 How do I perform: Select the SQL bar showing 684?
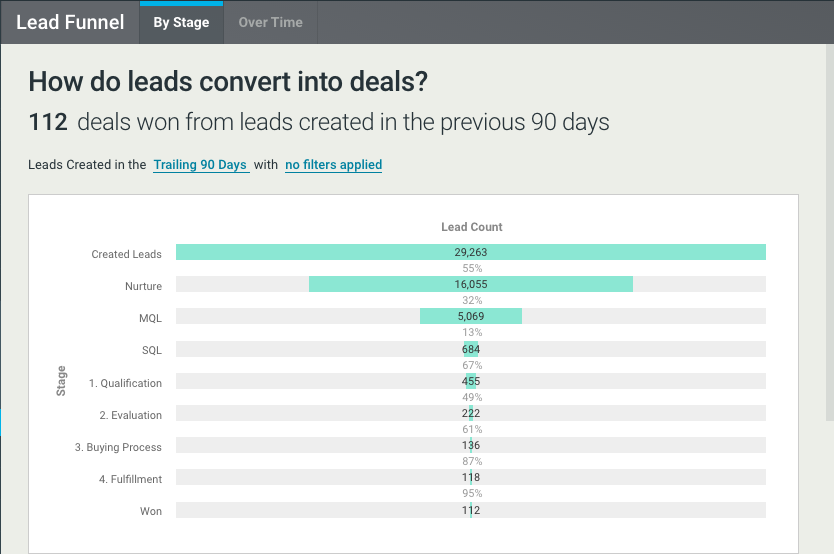pos(471,349)
